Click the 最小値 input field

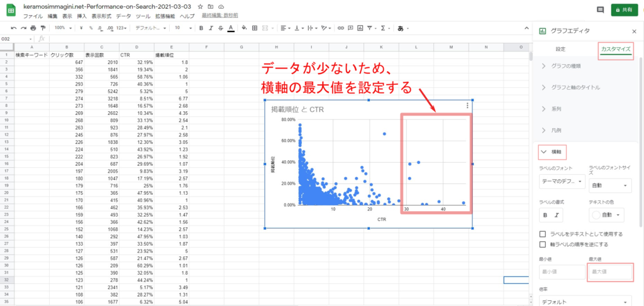(562, 271)
